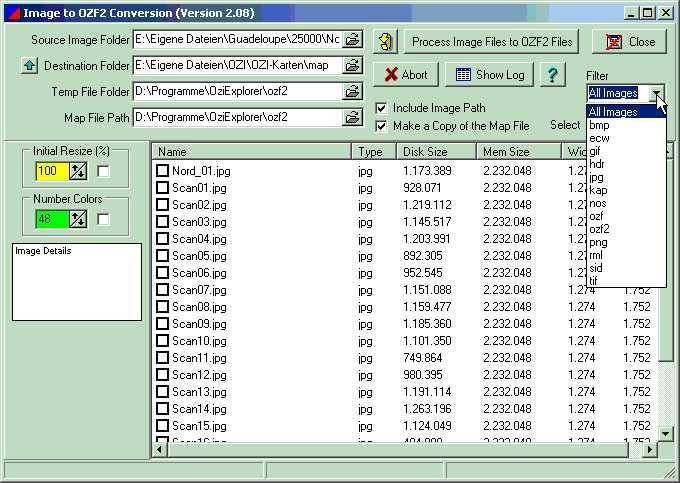
Task: Browse for the Map File Path
Action: 352,118
